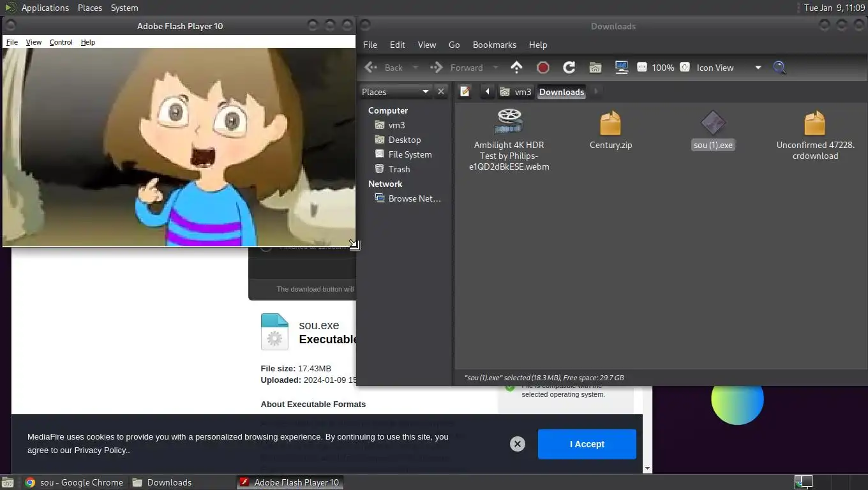Screen dimensions: 868x490
Task: Open Places side pane dropdown
Action: tap(396, 92)
